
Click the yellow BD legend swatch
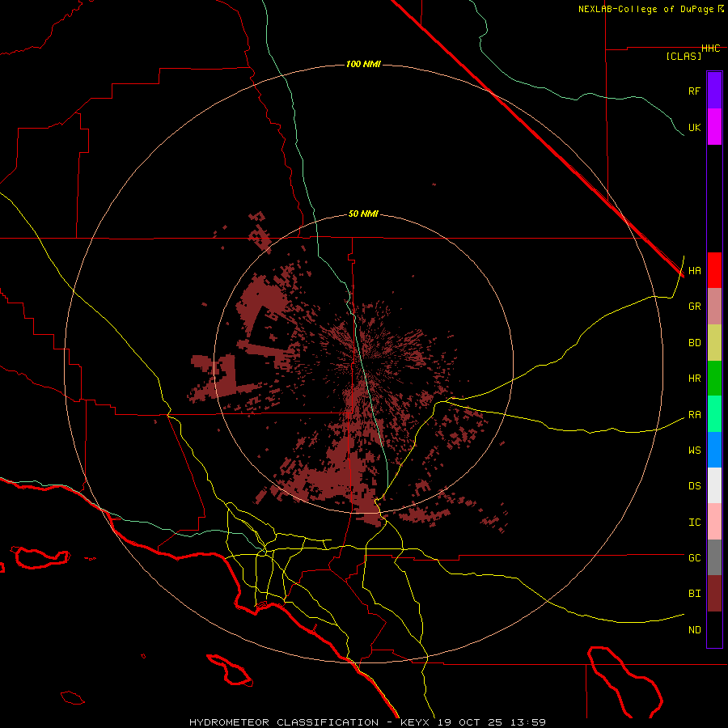[714, 343]
